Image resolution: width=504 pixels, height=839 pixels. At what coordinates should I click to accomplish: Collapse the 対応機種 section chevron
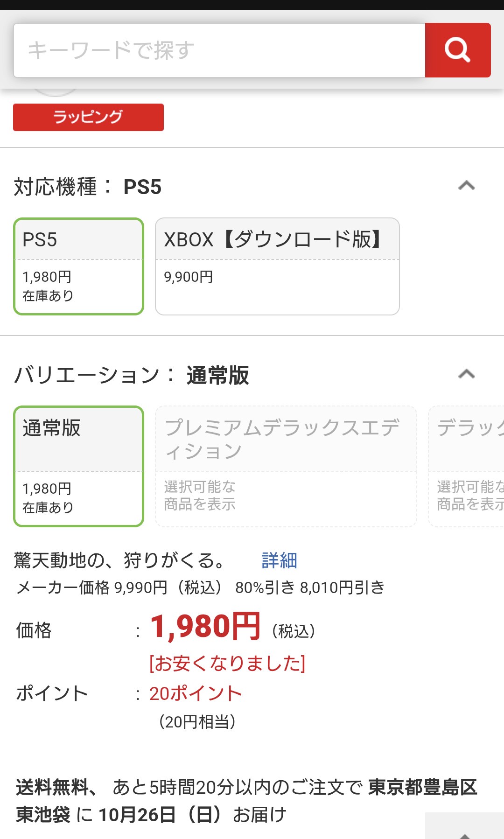click(x=466, y=186)
